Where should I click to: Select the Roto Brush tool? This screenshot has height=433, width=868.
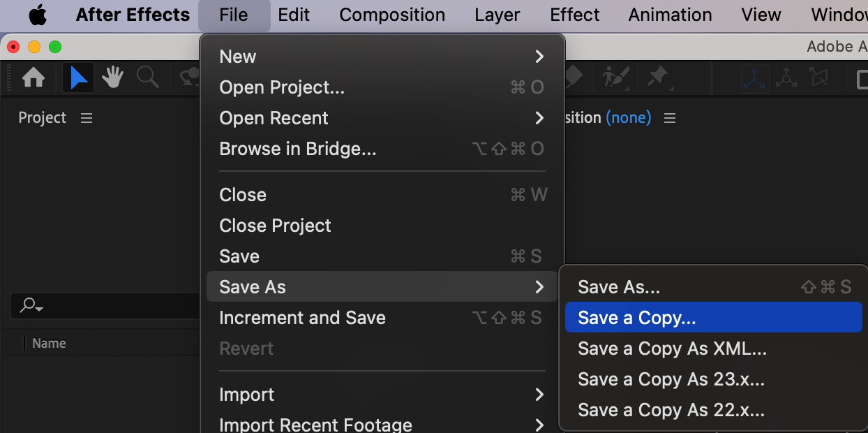(615, 78)
